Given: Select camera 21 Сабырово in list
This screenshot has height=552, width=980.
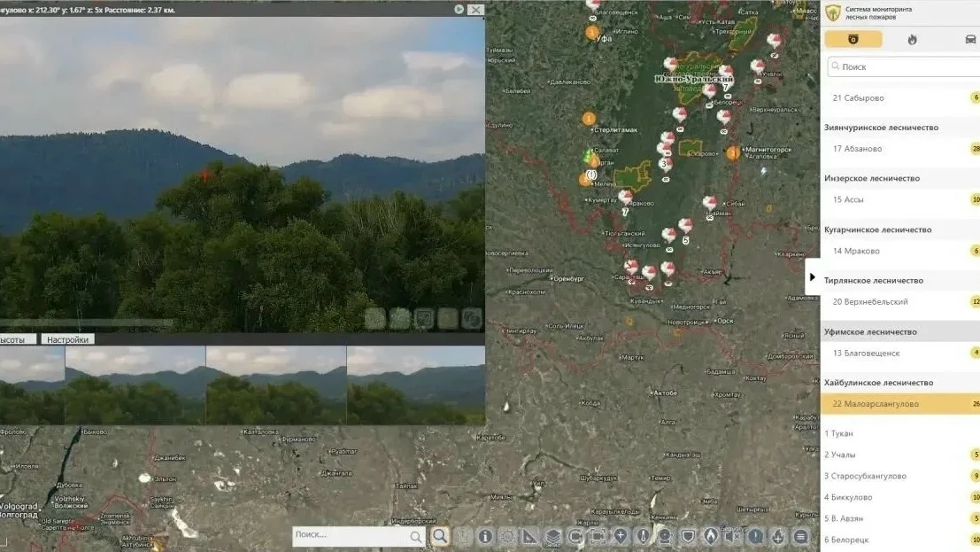Looking at the screenshot, I should 900,97.
